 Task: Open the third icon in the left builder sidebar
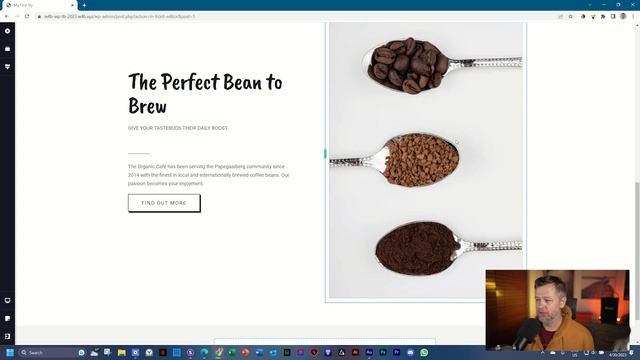(7, 67)
